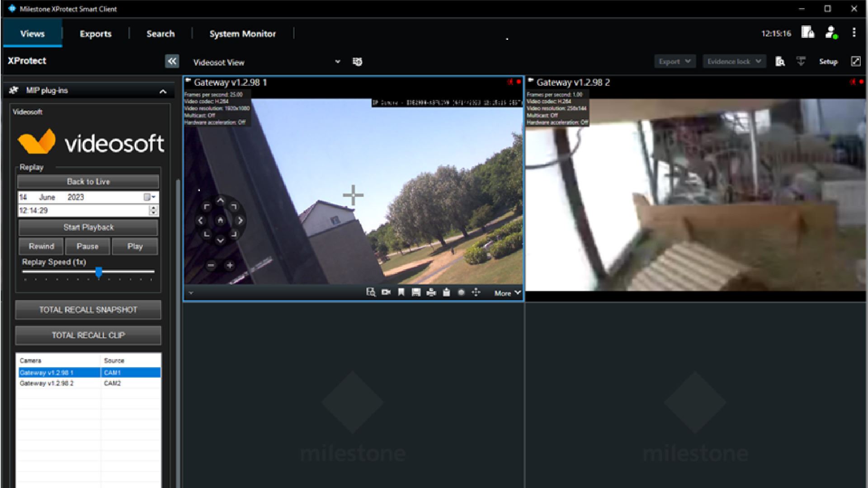Open the select-view grid icon beside Videosot View

357,61
